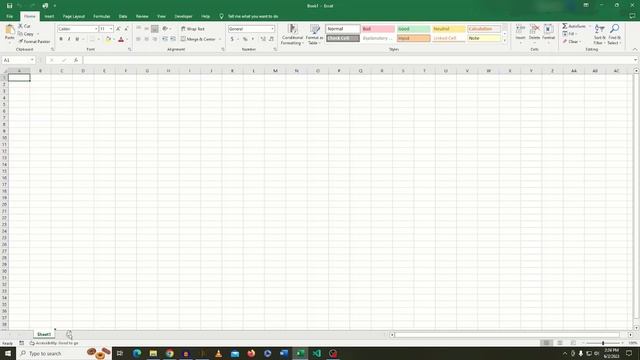Click the Decrease Indent icon
This screenshot has height=360, width=640.
165,39
